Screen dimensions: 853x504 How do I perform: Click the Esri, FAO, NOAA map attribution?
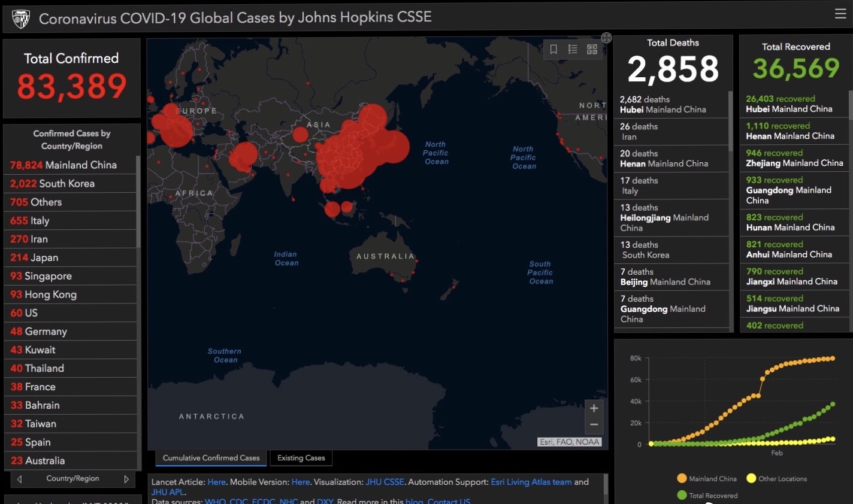tap(569, 442)
